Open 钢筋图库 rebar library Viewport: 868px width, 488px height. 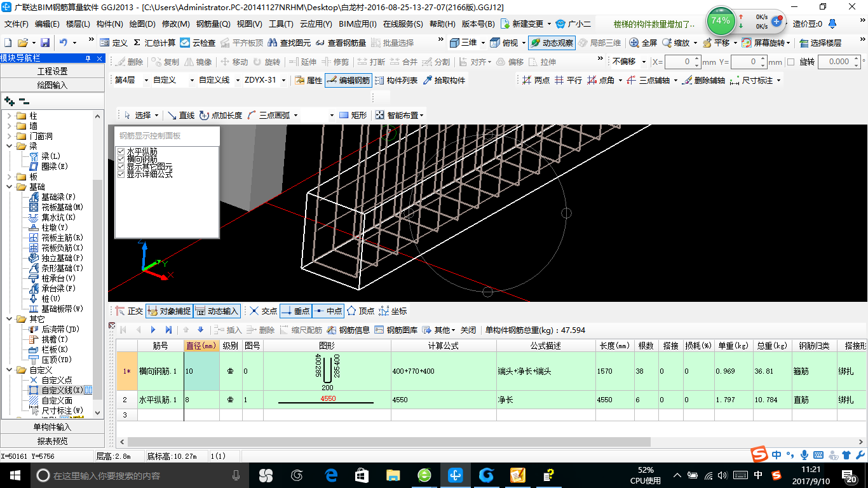pyautogui.click(x=396, y=330)
